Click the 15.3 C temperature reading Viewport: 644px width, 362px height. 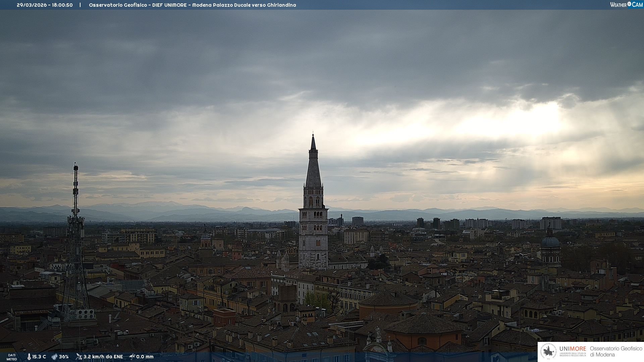coord(39,357)
